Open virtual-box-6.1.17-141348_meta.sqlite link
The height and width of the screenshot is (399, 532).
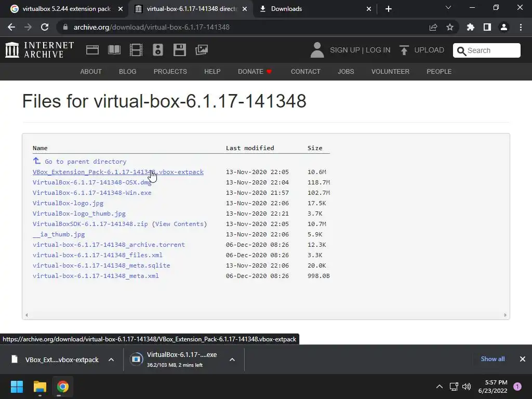pyautogui.click(x=101, y=265)
